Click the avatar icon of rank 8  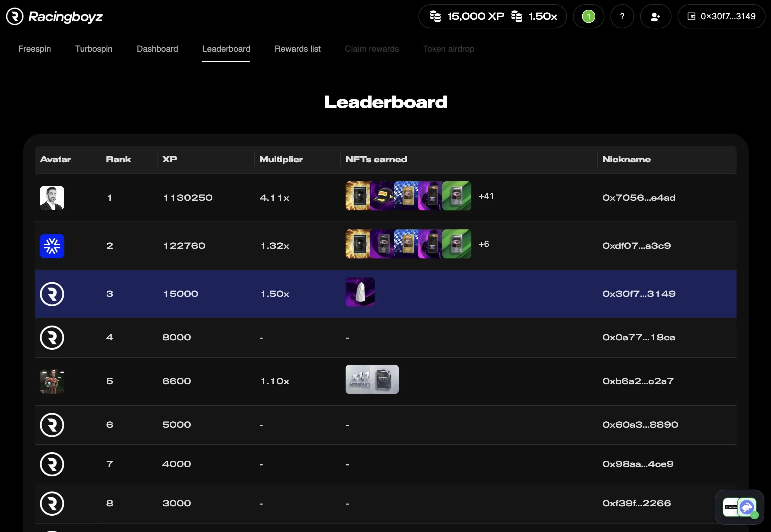click(x=52, y=503)
